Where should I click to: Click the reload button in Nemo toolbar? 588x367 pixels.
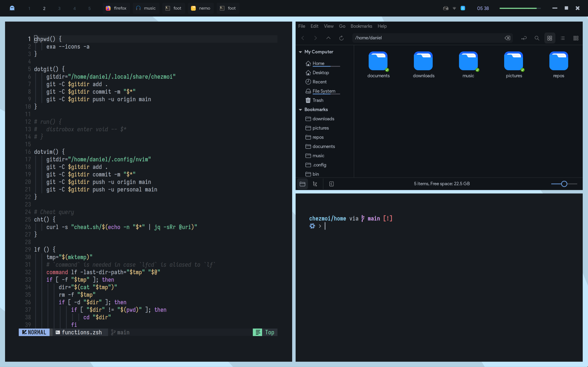(x=342, y=38)
